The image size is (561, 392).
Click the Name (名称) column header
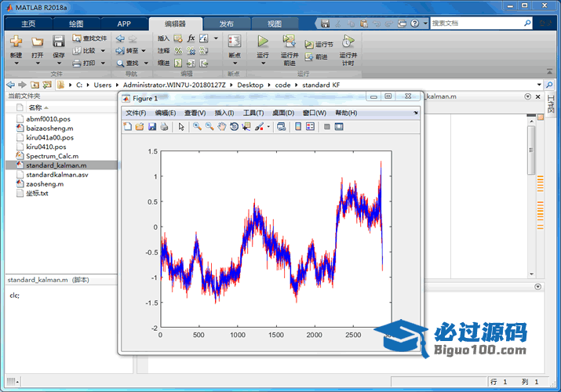35,107
